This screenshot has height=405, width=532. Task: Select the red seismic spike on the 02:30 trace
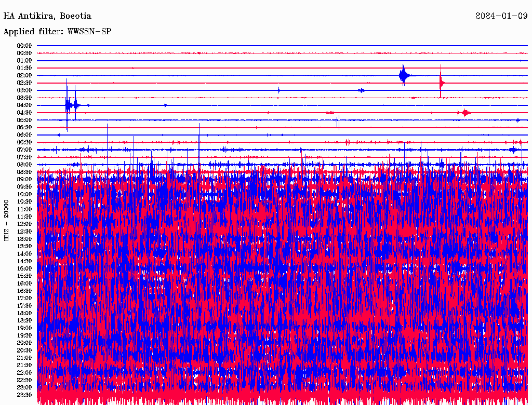point(441,83)
